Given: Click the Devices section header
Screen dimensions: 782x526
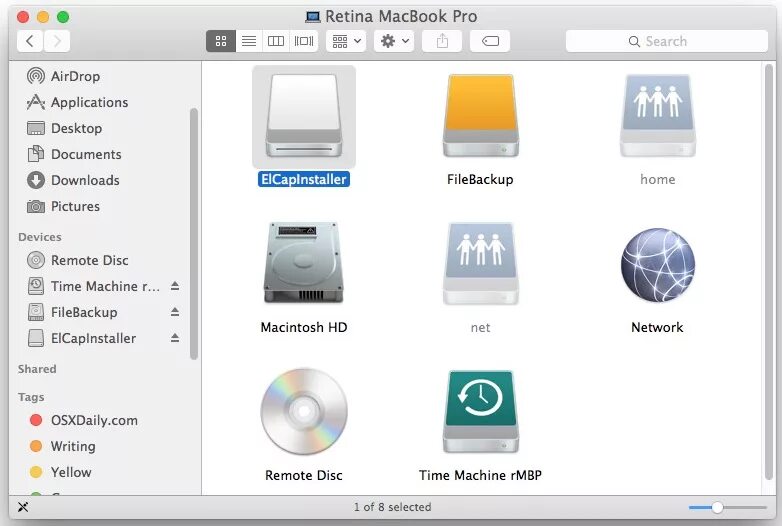Looking at the screenshot, I should [x=40, y=237].
